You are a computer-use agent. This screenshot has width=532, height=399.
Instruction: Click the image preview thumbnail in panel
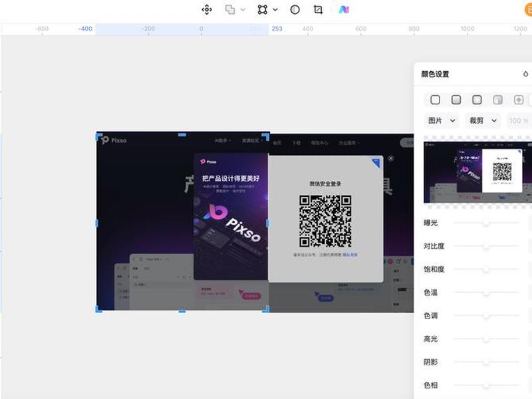(x=477, y=172)
